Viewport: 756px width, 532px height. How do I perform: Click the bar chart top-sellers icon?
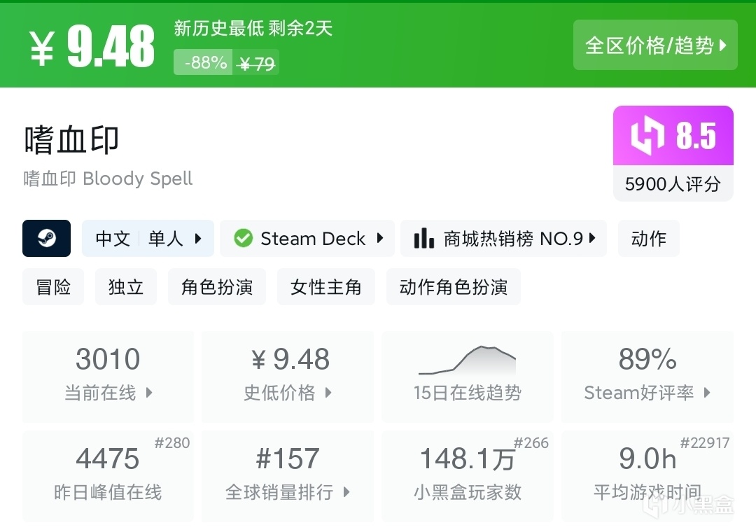[x=423, y=239]
